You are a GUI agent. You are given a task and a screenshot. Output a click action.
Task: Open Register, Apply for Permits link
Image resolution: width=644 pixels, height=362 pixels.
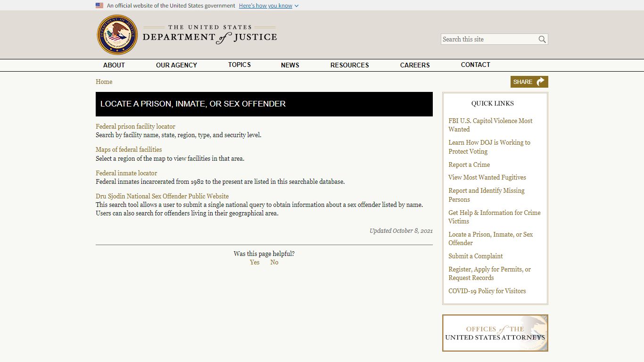(489, 273)
